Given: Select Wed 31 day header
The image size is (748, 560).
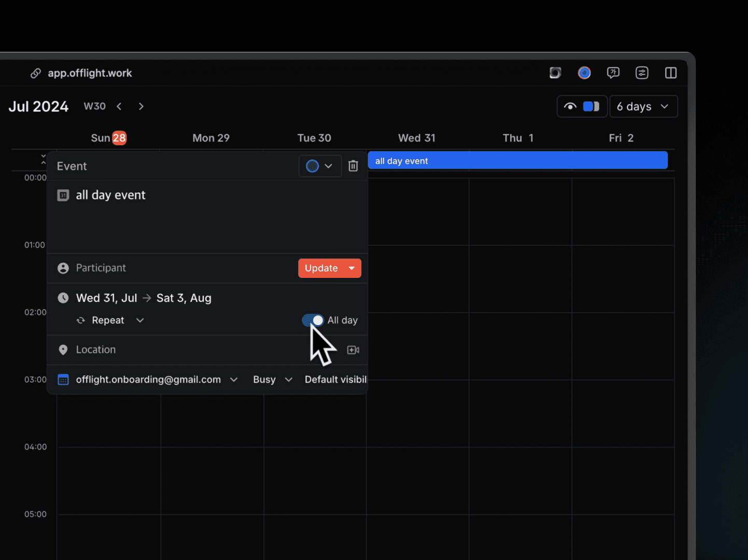Looking at the screenshot, I should point(417,138).
